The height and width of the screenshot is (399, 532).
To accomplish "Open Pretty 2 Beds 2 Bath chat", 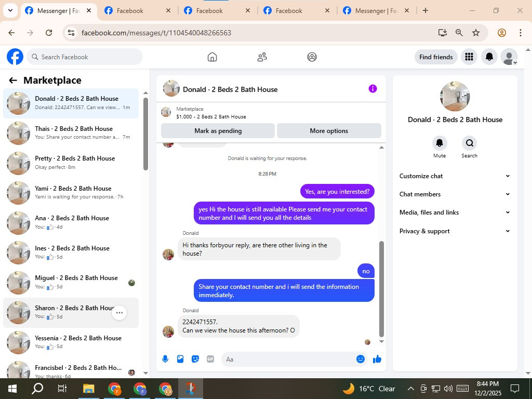I will (x=71, y=163).
